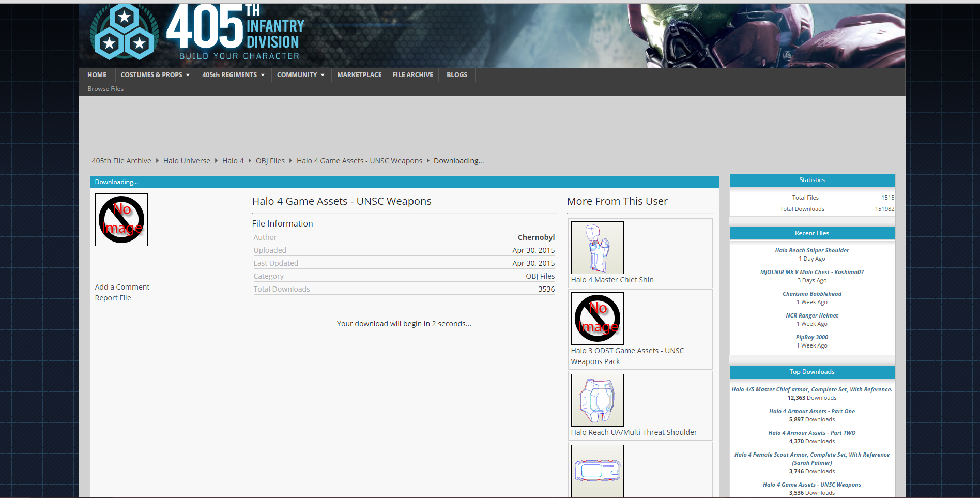This screenshot has width=980, height=498.
Task: Go to Halo 4 breadcrumb
Action: [233, 161]
